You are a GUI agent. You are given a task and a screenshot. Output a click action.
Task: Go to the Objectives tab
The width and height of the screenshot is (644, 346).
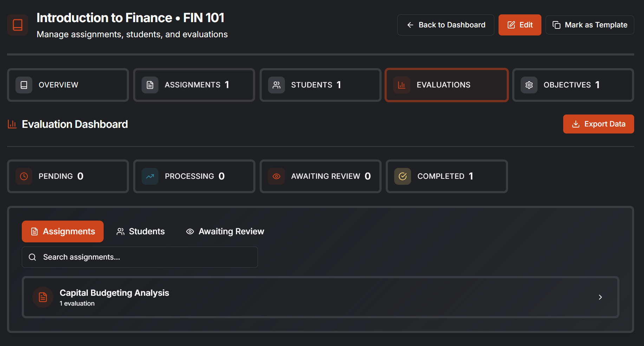click(573, 85)
